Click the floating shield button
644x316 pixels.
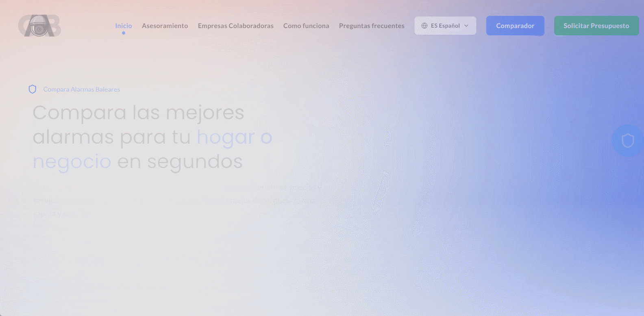[x=628, y=141]
